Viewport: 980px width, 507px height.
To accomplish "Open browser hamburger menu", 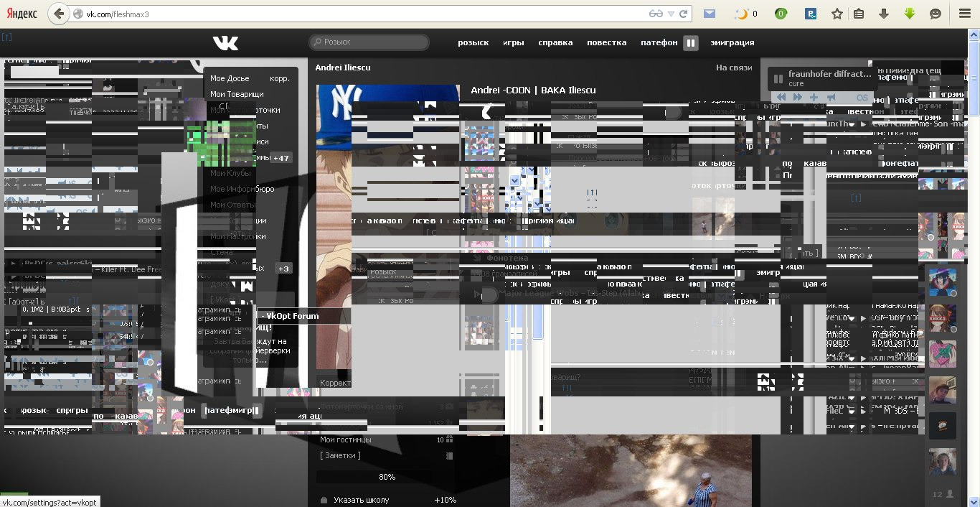I will tap(965, 14).
